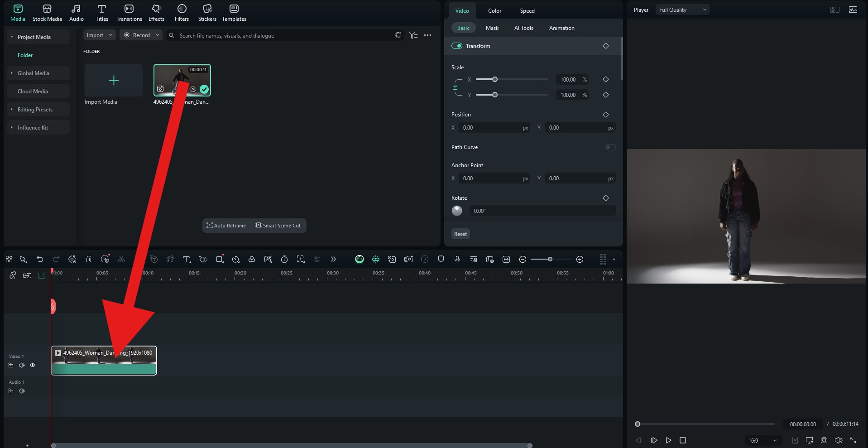868x448 pixels.
Task: Open the three-dots more options in media panel
Action: (427, 35)
